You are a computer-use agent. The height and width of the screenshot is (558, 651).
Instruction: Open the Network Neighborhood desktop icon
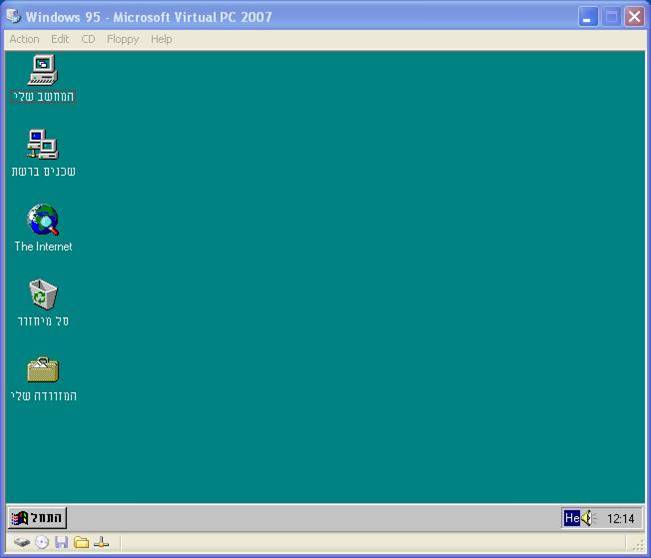42,145
